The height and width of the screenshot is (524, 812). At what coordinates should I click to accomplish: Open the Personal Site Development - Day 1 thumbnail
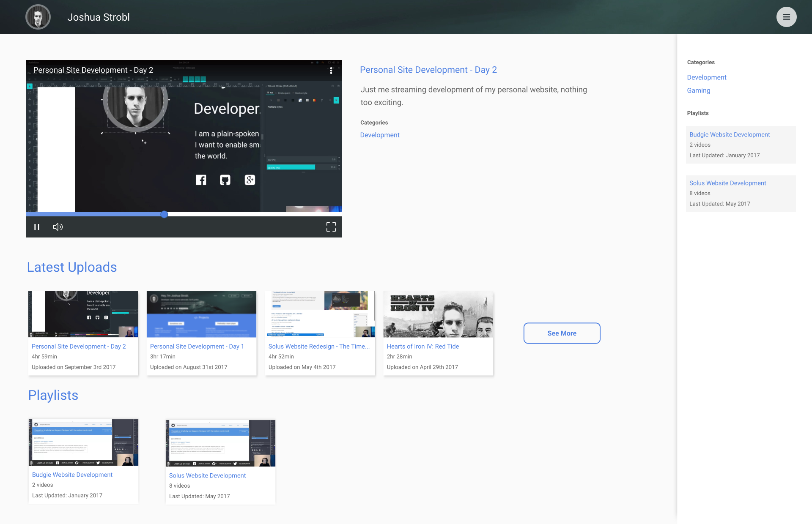(201, 314)
